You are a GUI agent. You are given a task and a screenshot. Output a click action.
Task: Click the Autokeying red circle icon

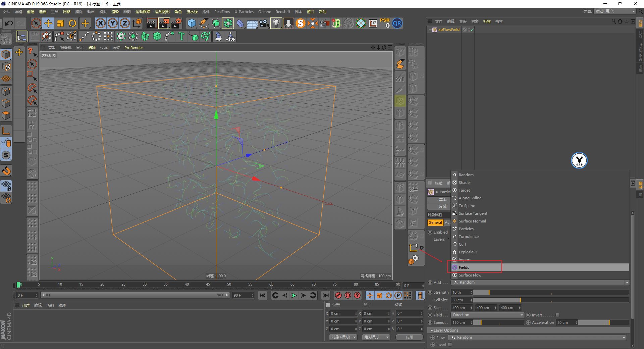(x=348, y=295)
